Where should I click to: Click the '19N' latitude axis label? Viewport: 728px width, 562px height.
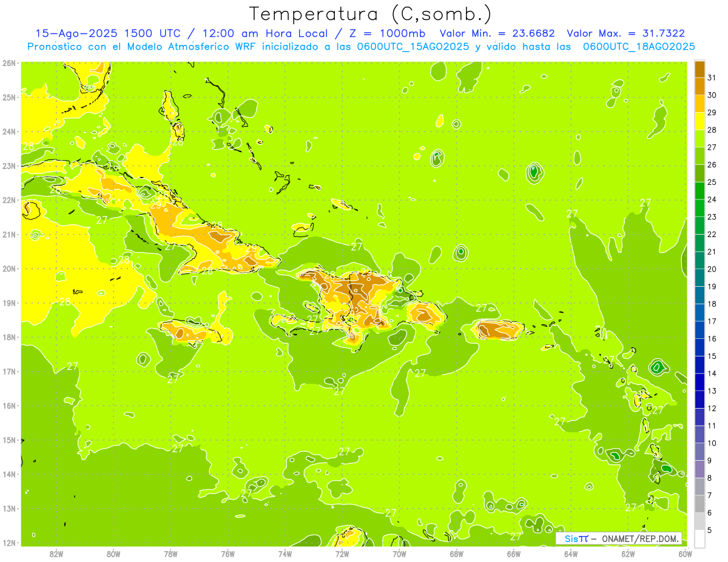pyautogui.click(x=9, y=303)
